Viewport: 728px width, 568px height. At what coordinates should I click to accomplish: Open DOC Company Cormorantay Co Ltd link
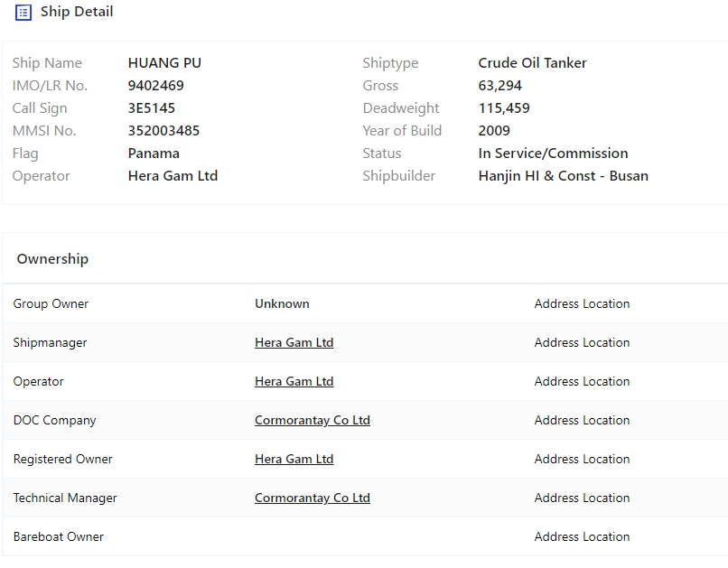[312, 421]
